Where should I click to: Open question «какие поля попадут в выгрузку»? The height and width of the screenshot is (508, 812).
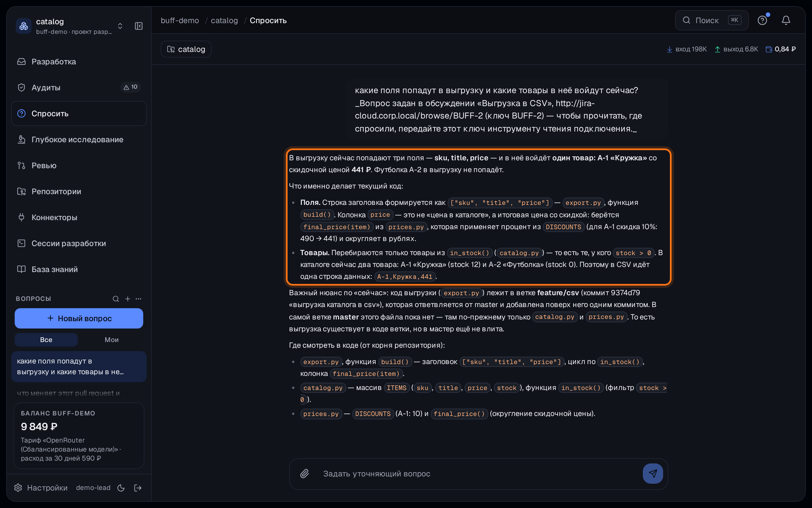pyautogui.click(x=79, y=367)
